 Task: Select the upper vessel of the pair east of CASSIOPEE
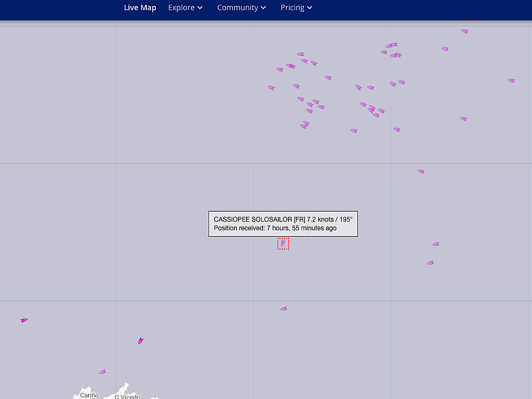pos(436,244)
